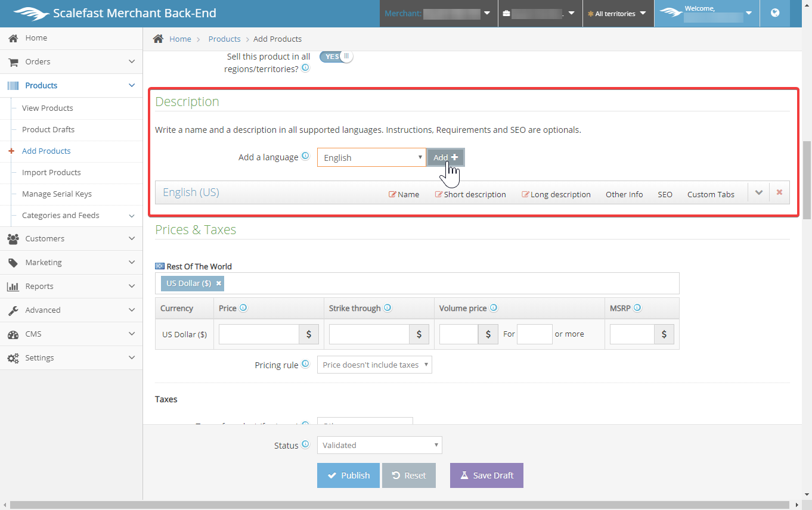Open the Add a language dropdown
Viewport: 812px width, 510px height.
click(x=371, y=158)
